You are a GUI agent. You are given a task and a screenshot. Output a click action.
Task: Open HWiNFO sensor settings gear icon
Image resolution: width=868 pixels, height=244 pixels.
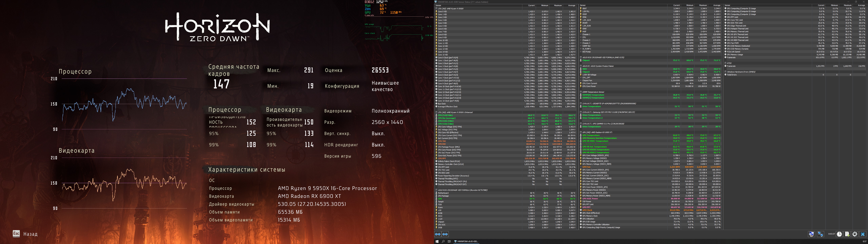tap(855, 234)
